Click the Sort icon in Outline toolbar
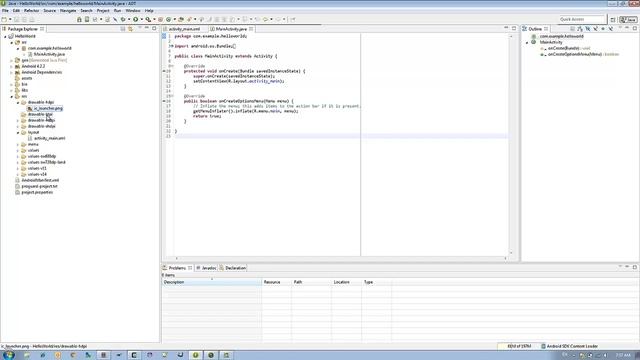The height and width of the screenshot is (360, 640). pos(579,29)
